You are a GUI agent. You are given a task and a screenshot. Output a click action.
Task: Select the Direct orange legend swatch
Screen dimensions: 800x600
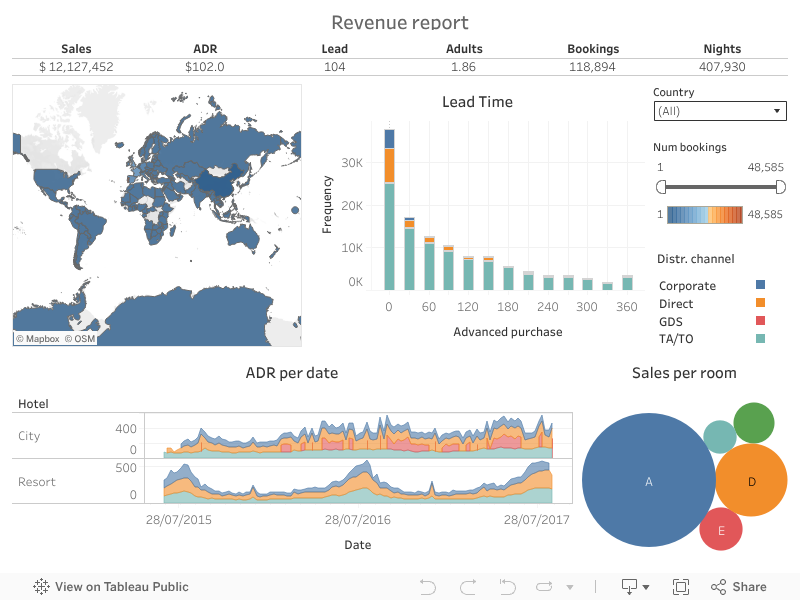coord(760,303)
